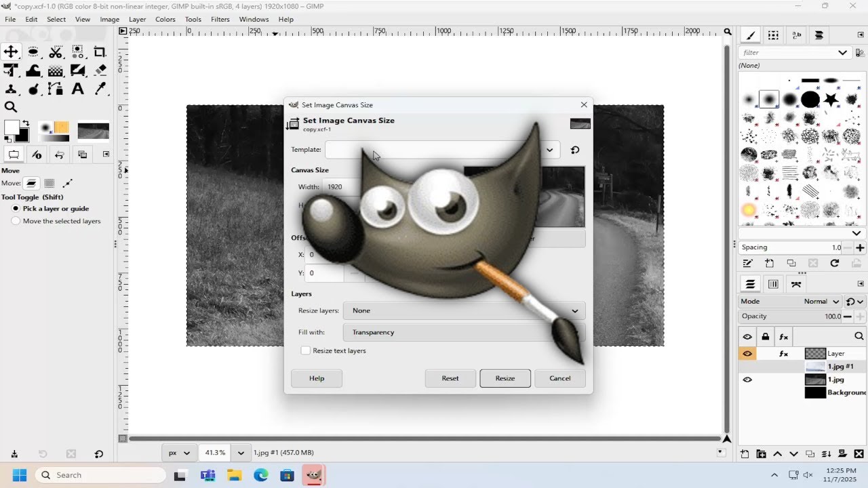Expand the Fill with Transparency dropdown
868x488 pixels.
464,332
